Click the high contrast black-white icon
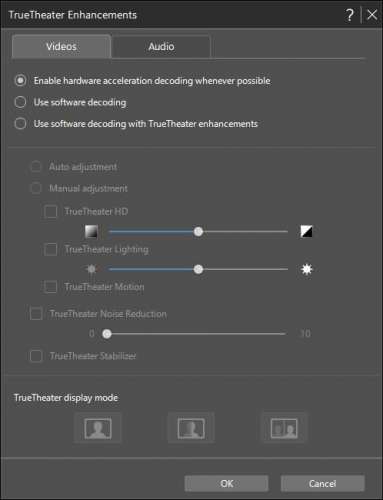 point(306,231)
